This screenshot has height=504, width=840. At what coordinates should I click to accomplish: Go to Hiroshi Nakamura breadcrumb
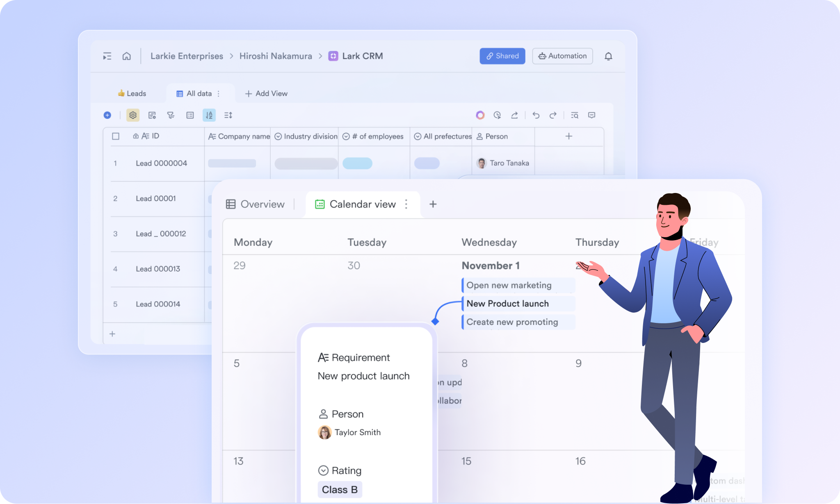click(276, 56)
